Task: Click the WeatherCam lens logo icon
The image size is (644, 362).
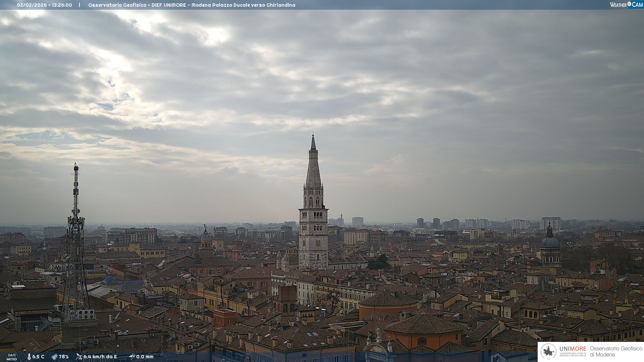Action: coord(629,4)
